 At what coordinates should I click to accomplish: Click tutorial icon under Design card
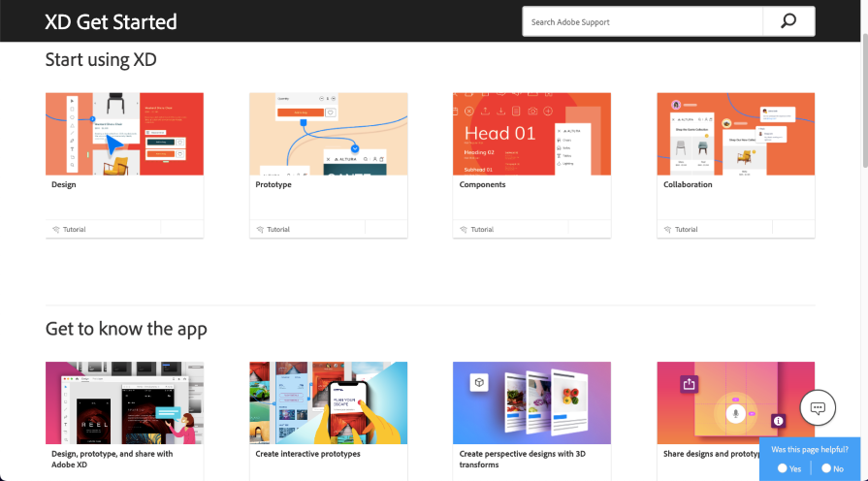point(56,230)
